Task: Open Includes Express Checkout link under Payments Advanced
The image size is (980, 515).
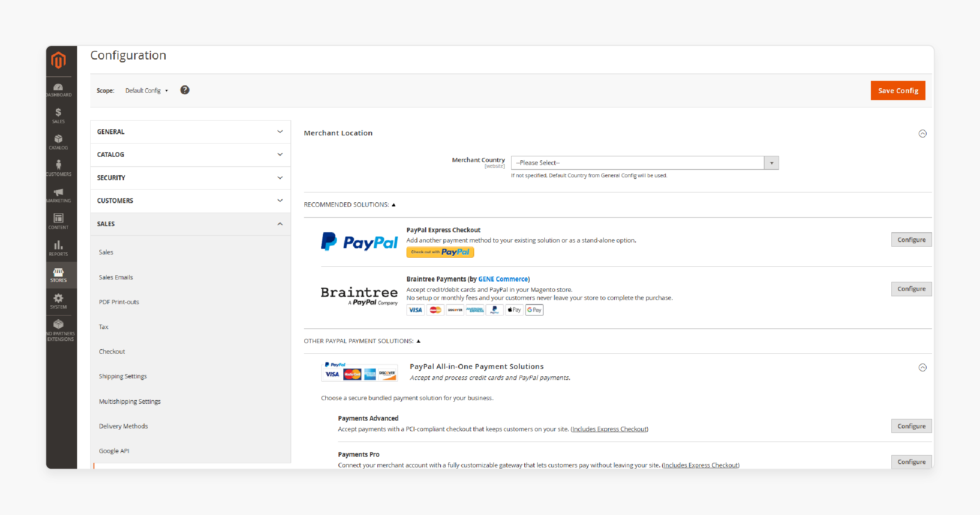Action: (x=610, y=429)
